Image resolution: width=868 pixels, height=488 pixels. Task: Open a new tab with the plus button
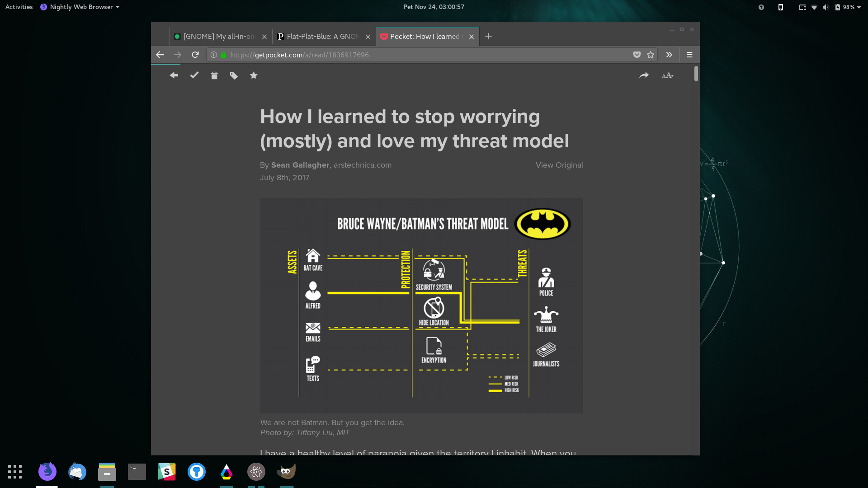tap(488, 37)
